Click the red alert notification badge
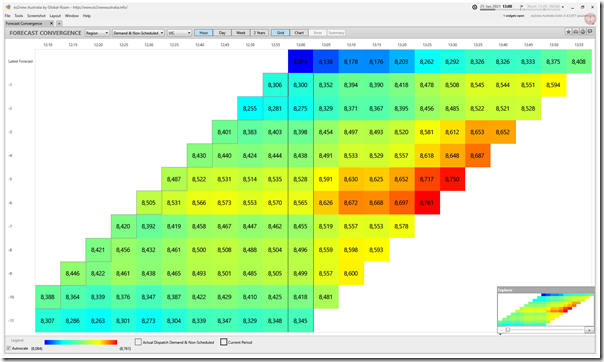The image size is (604, 362). (x=590, y=18)
